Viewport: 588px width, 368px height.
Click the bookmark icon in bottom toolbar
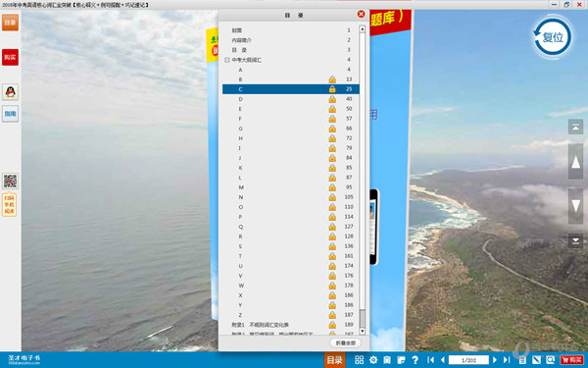pos(387,360)
